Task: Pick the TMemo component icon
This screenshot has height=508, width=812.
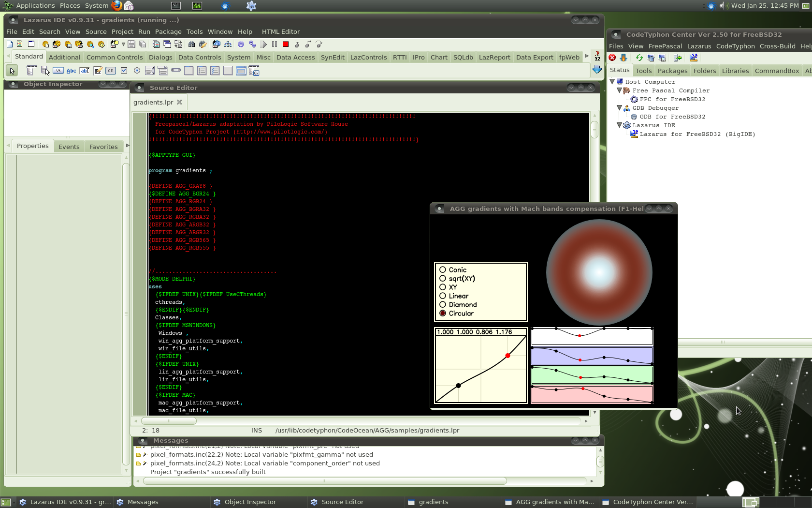Action: (98, 71)
